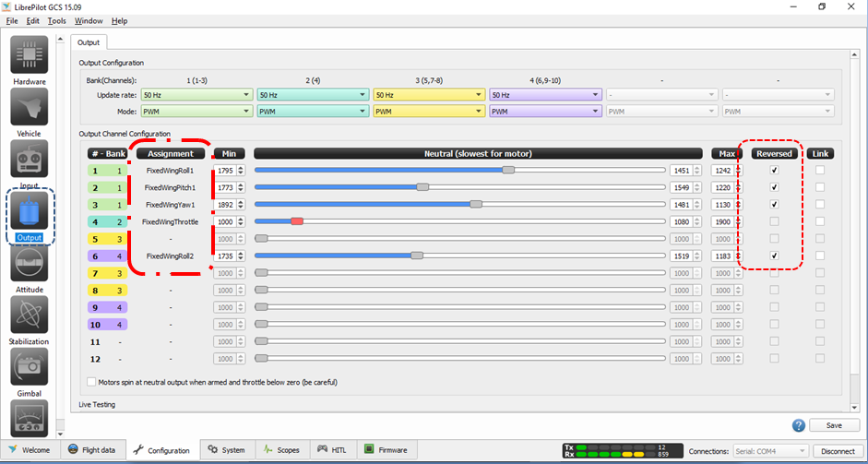Viewport: 868px width, 464px height.
Task: Click the Save button
Action: (834, 425)
